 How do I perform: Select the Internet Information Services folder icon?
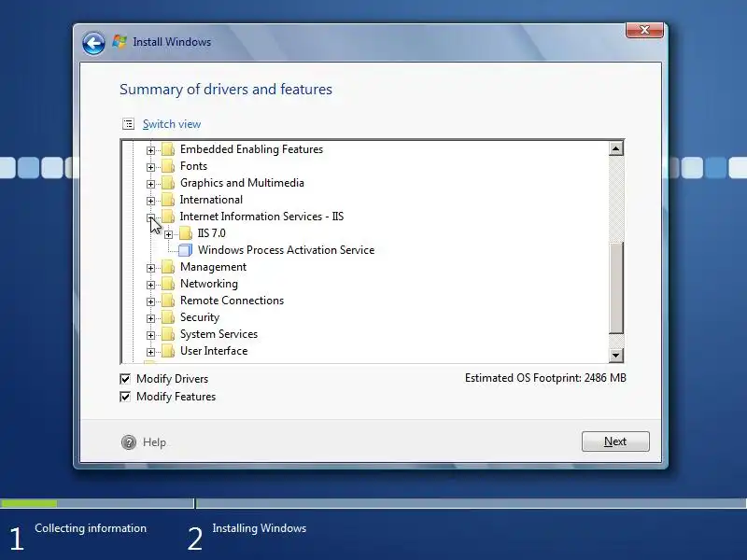click(x=168, y=217)
